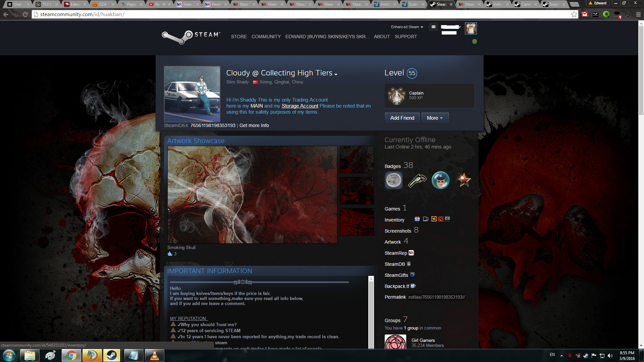Screen dimensions: 644x362
Task: Click the Add Friend button
Action: [402, 118]
